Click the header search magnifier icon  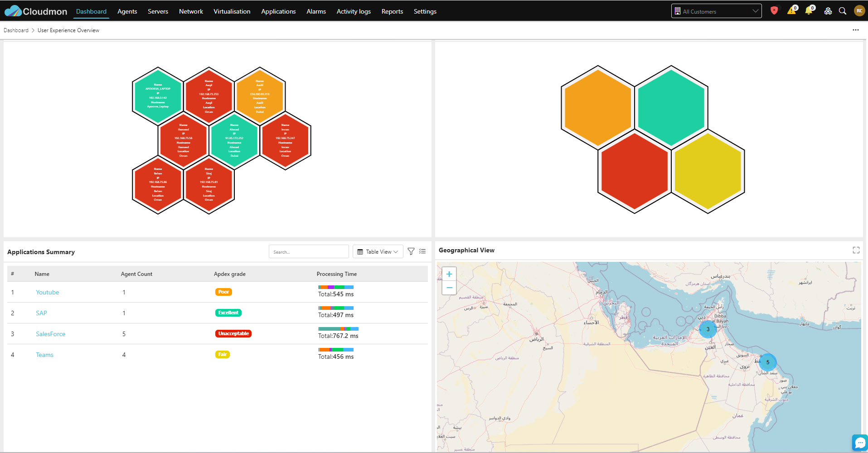coord(843,11)
